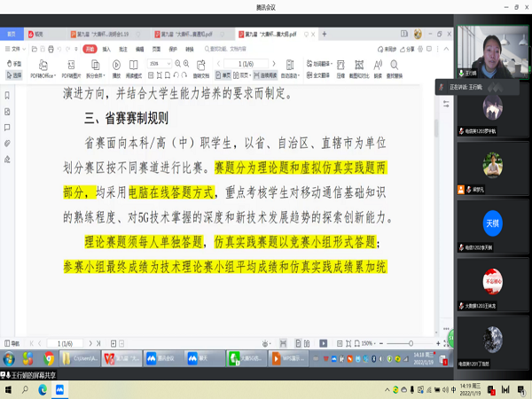Viewport: 532px width, 399px height.
Task: Jump to last page in the status bar
Action: [x=98, y=344]
